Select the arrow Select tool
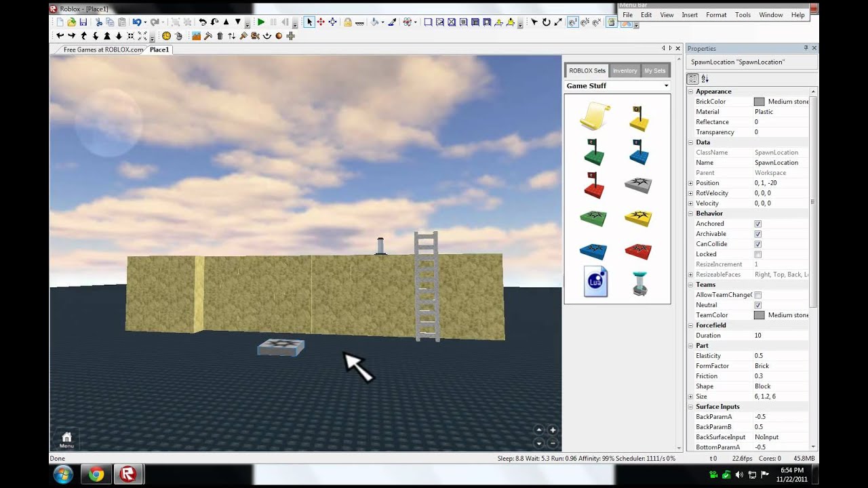 point(309,22)
